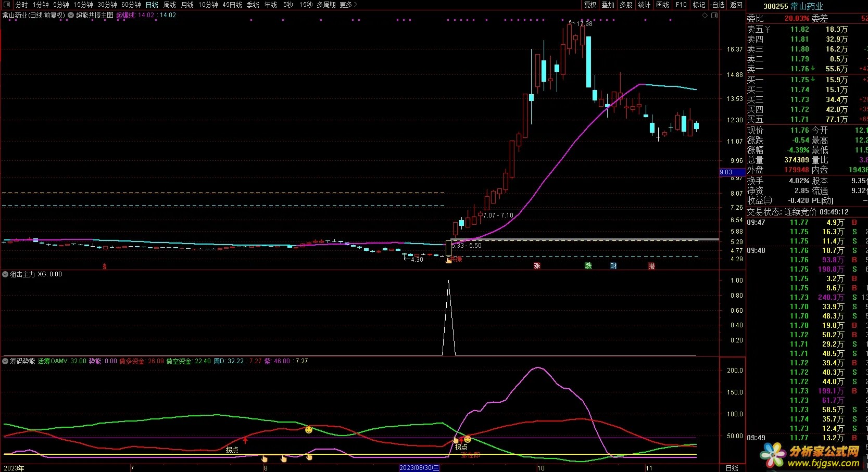Click the second pointing-hand signal icon
Screen dimensions: 868x472
tap(283, 458)
